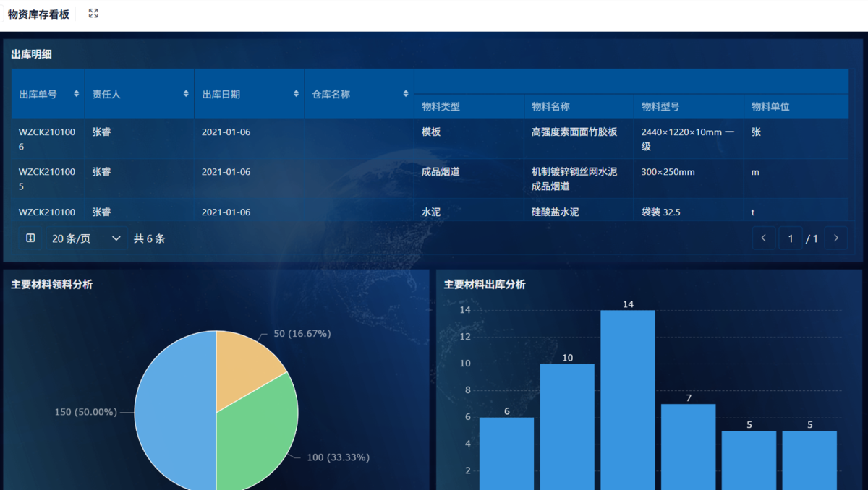Click the bar with value 14
Screen dimensions: 868x490
(x=628, y=400)
